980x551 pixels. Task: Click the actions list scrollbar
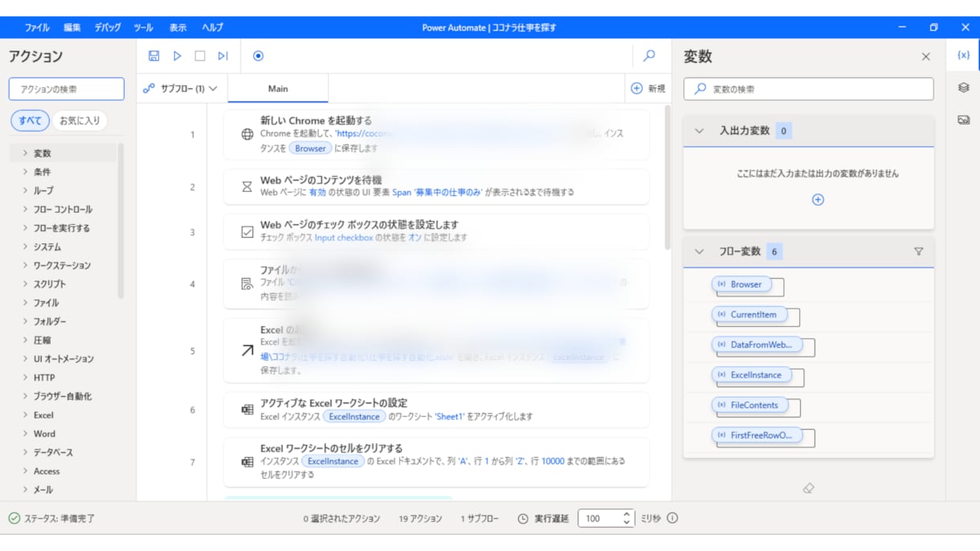pos(121,221)
